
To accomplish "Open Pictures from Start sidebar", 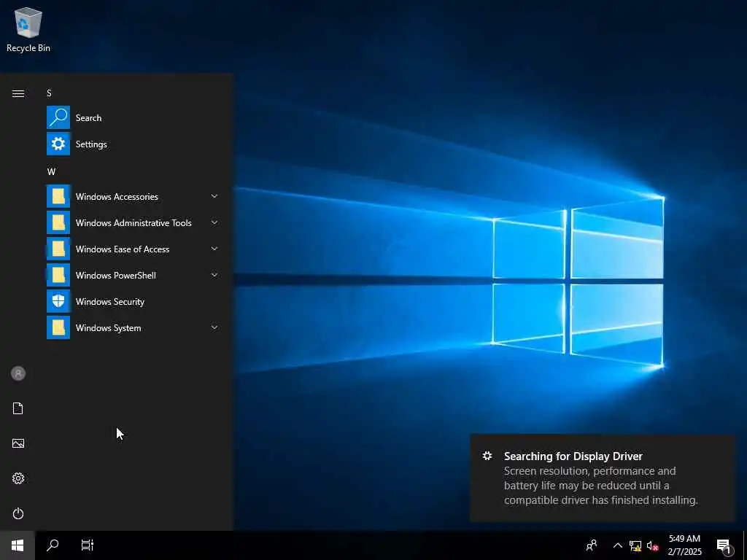I will (x=18, y=443).
